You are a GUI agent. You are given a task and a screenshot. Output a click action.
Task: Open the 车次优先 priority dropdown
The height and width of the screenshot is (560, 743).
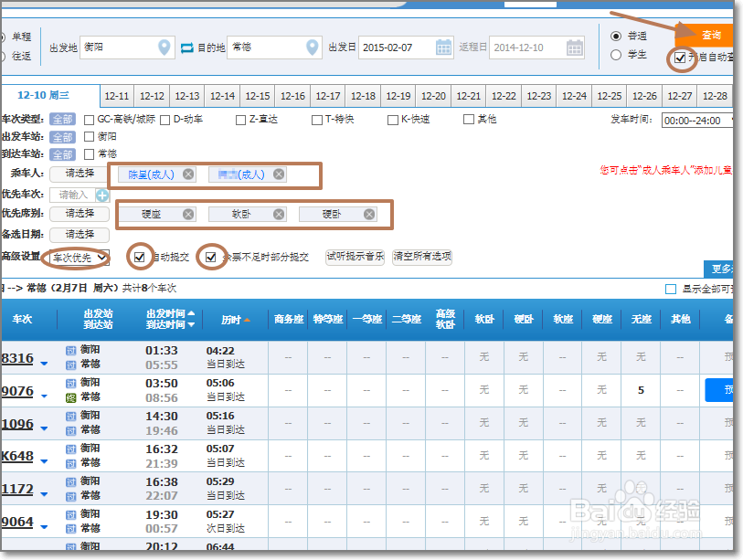click(80, 258)
